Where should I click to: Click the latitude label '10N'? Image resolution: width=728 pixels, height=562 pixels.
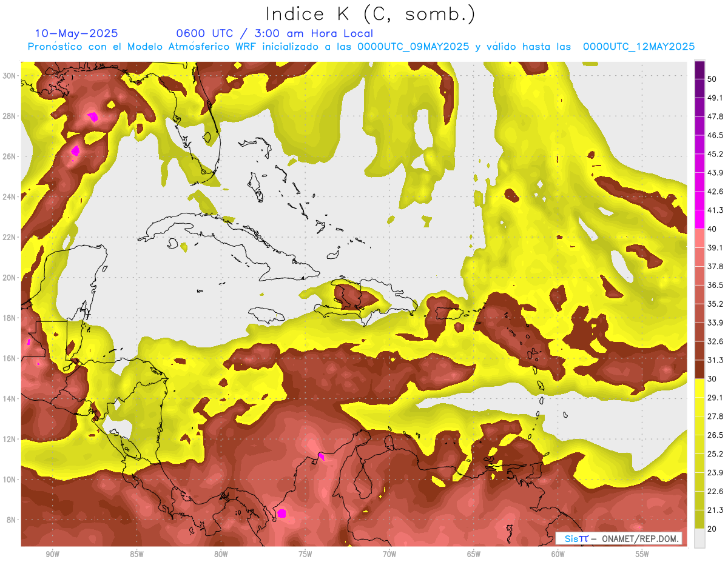point(10,480)
